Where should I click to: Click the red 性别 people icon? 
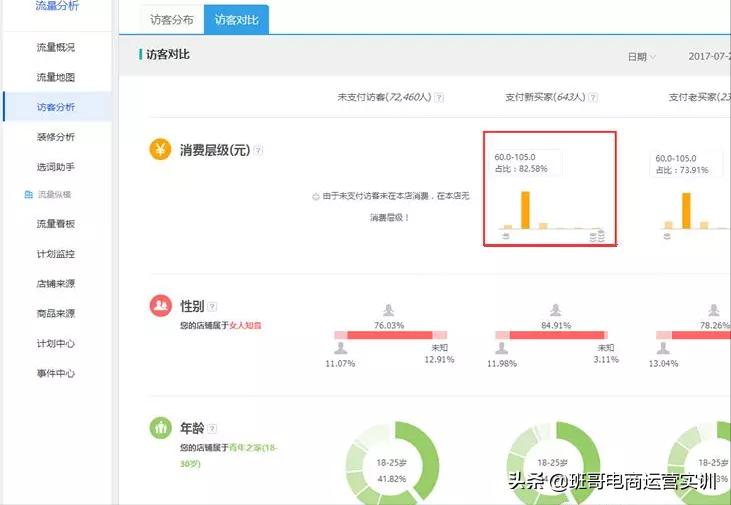coord(160,305)
